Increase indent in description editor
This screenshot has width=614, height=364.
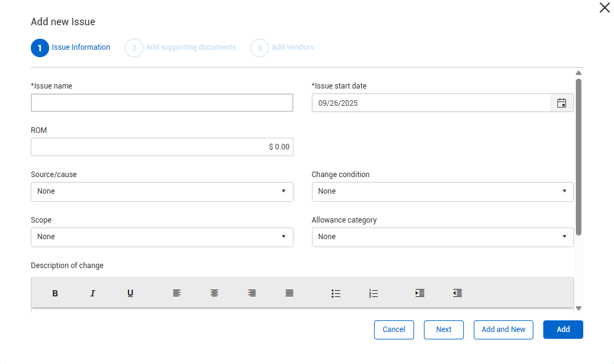click(x=420, y=293)
